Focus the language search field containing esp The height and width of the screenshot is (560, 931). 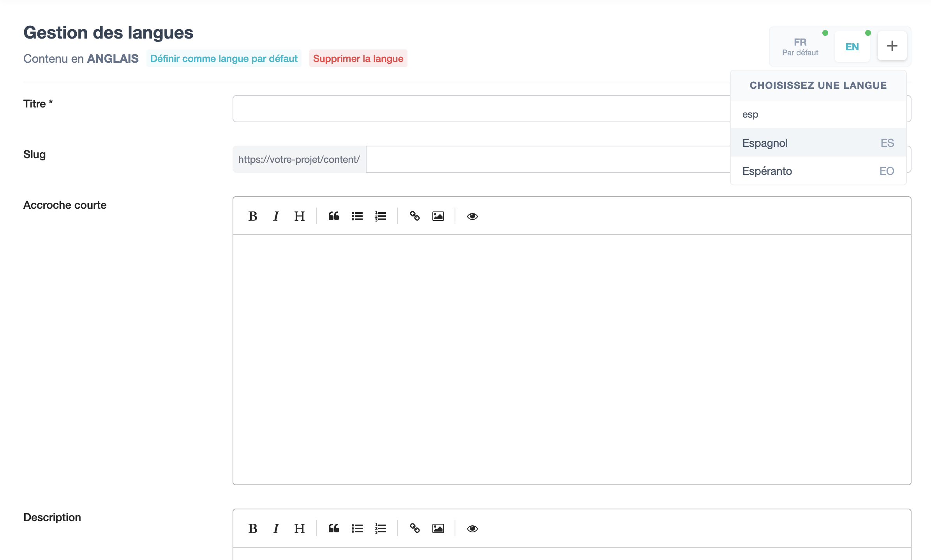[818, 114]
